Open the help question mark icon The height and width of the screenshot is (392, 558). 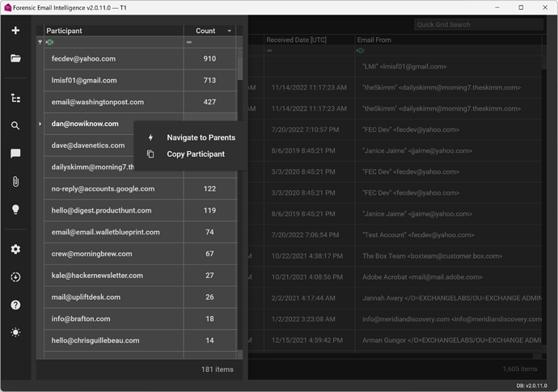[15, 305]
